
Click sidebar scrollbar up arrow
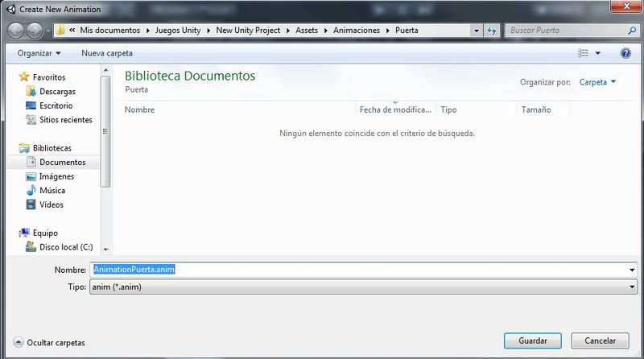(105, 71)
